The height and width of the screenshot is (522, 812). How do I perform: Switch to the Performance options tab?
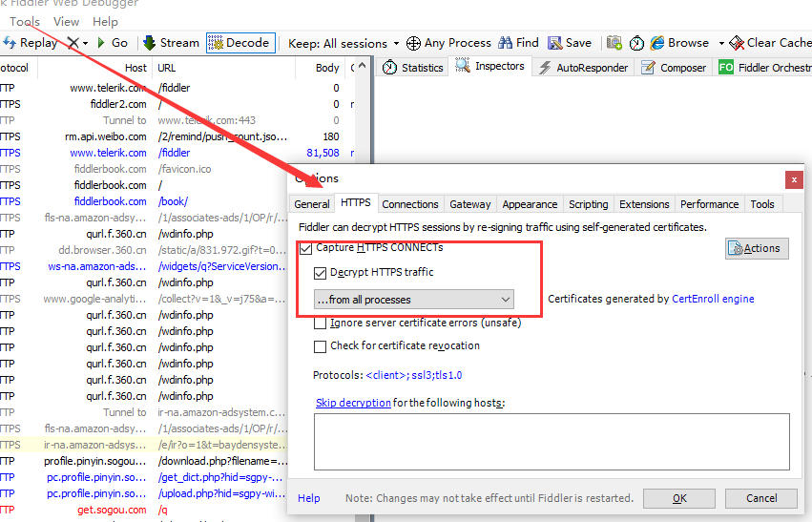point(710,204)
